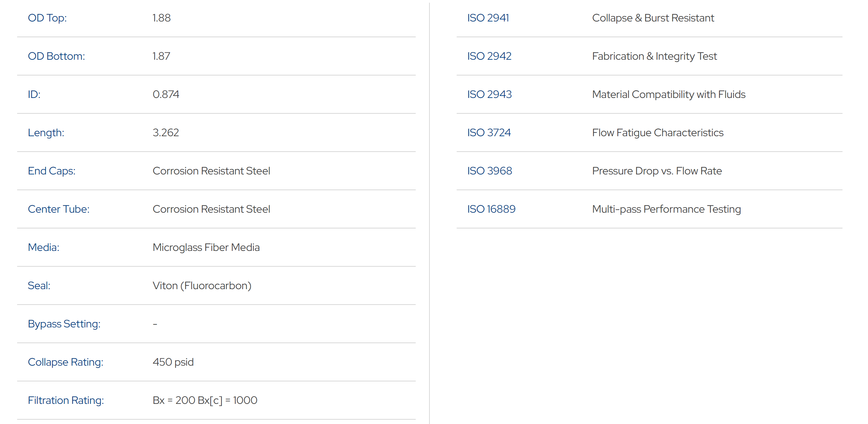
Task: Click the OD Bottom value 1.87
Action: [x=161, y=56]
